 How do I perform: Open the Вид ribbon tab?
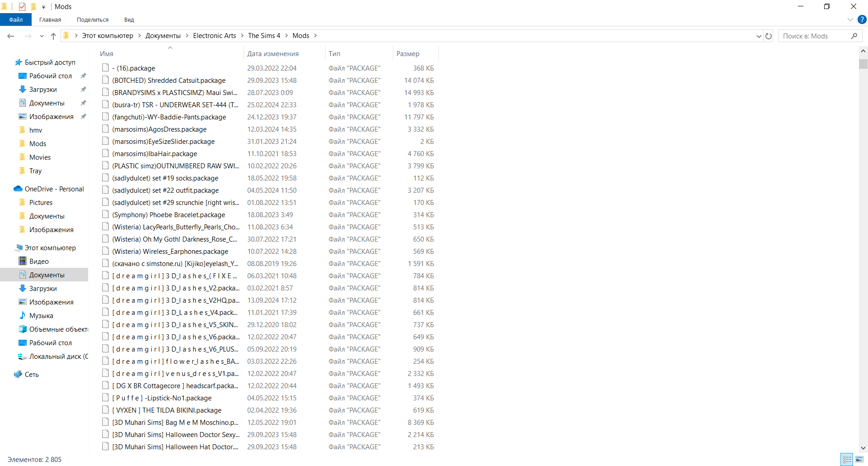click(129, 19)
